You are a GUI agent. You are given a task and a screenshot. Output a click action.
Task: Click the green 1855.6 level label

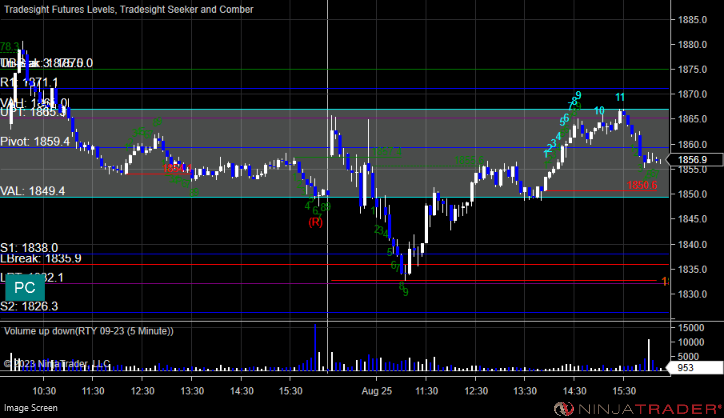click(x=469, y=160)
